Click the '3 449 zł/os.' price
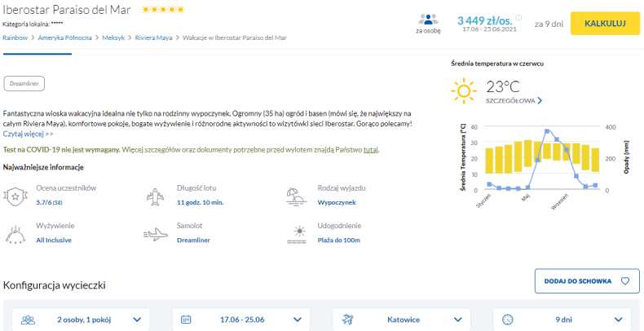The image size is (644, 331). point(485,20)
